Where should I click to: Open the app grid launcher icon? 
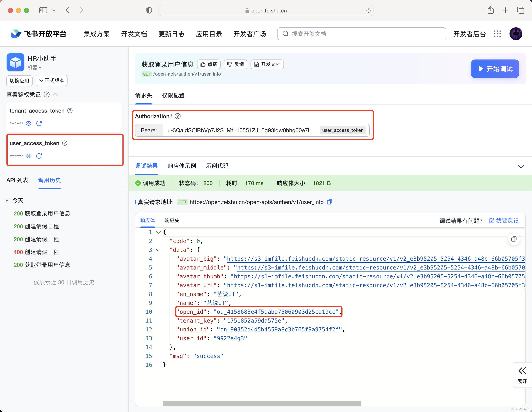[x=497, y=34]
